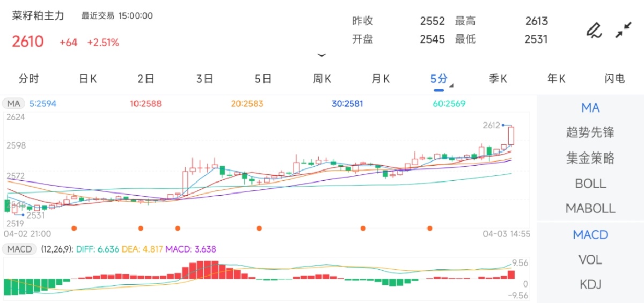Select the 3日 chart tab
The image size is (644, 303).
click(204, 79)
